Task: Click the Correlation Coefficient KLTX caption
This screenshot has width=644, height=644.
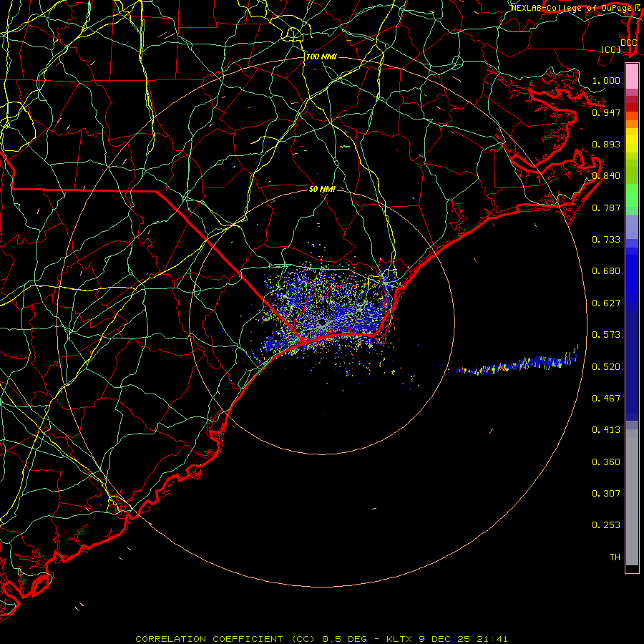Action: coord(321,639)
